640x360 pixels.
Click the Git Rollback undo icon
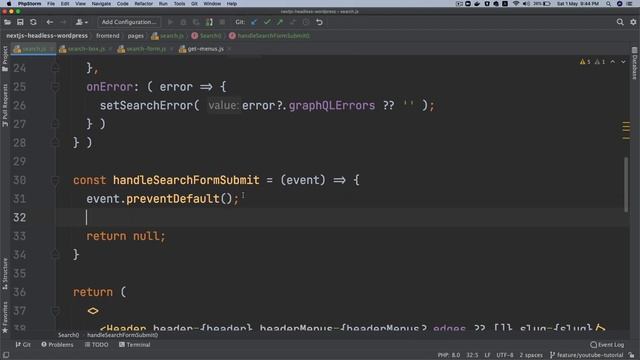[319, 22]
